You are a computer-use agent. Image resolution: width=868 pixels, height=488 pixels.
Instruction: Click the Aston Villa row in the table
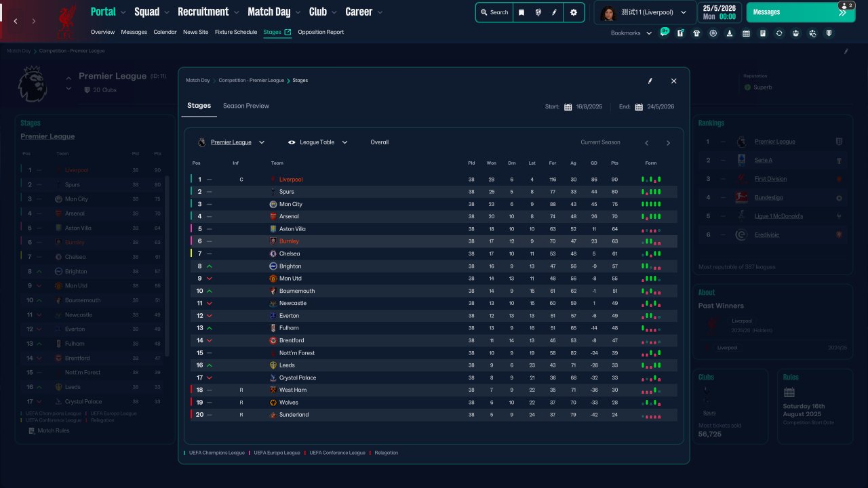(x=434, y=229)
